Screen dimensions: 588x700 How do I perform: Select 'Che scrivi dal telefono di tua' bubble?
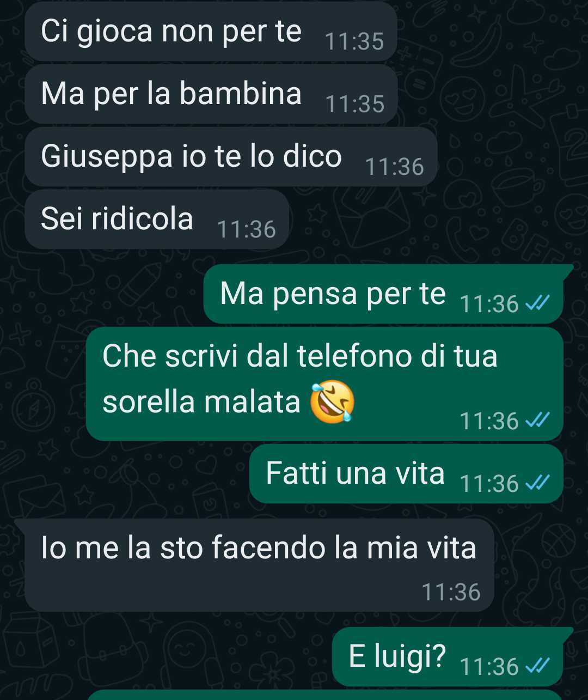[x=324, y=384]
